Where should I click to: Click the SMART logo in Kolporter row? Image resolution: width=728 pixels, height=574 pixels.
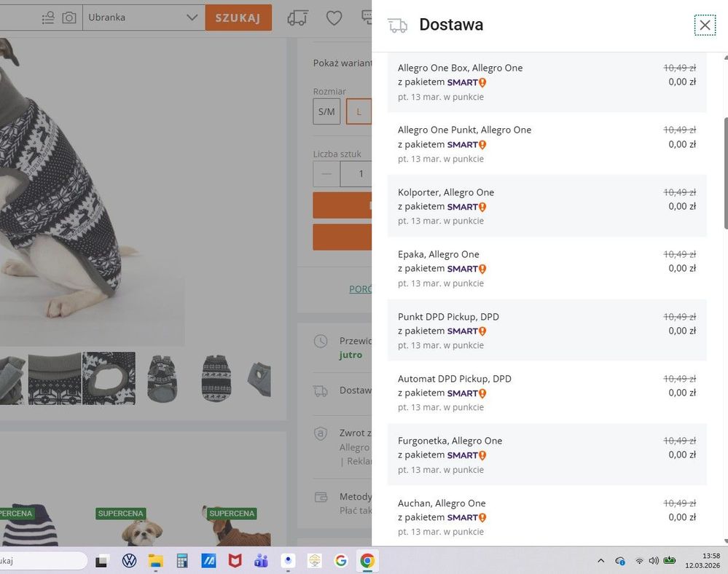pyautogui.click(x=466, y=207)
